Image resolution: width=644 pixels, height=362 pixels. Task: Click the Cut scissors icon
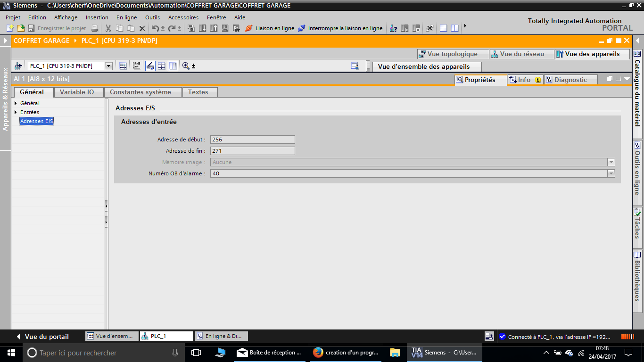point(108,28)
